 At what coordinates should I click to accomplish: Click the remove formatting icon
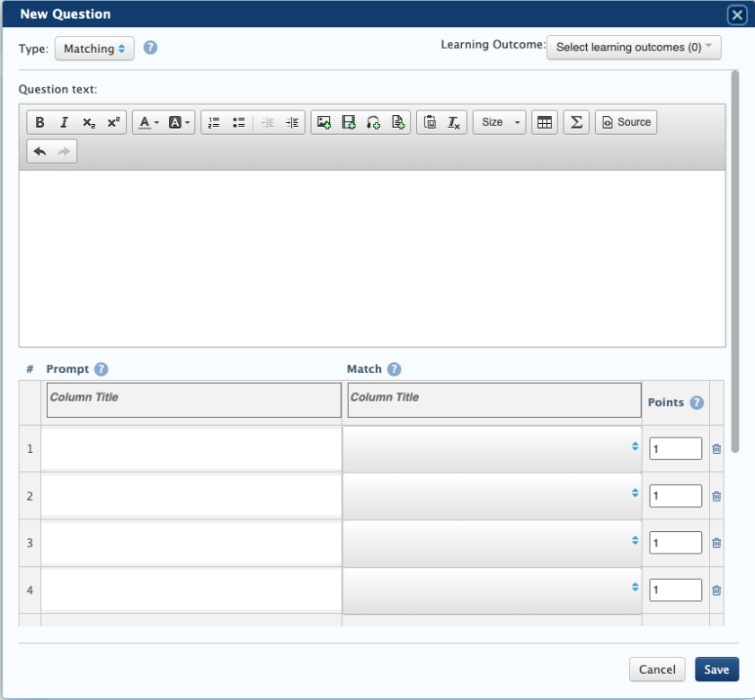(x=454, y=123)
